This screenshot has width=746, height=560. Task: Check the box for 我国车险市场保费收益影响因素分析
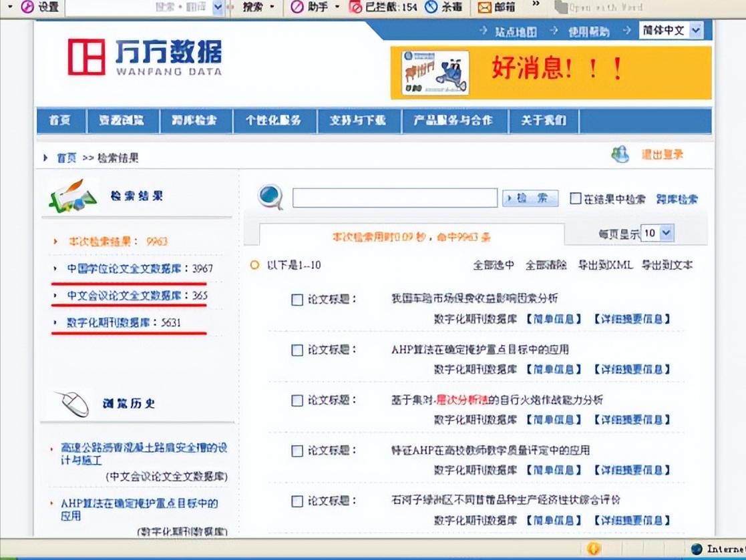[297, 300]
